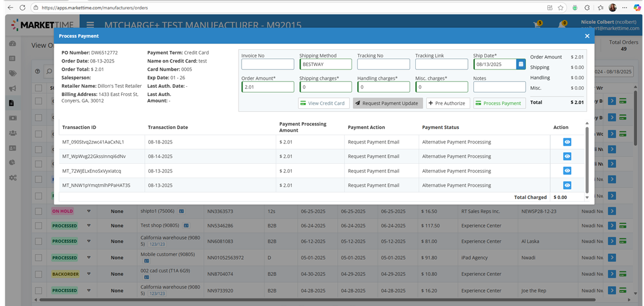Viewport: 644px width, 306px height.
Task: Open the calendar picker for Ship Date
Action: click(x=521, y=64)
